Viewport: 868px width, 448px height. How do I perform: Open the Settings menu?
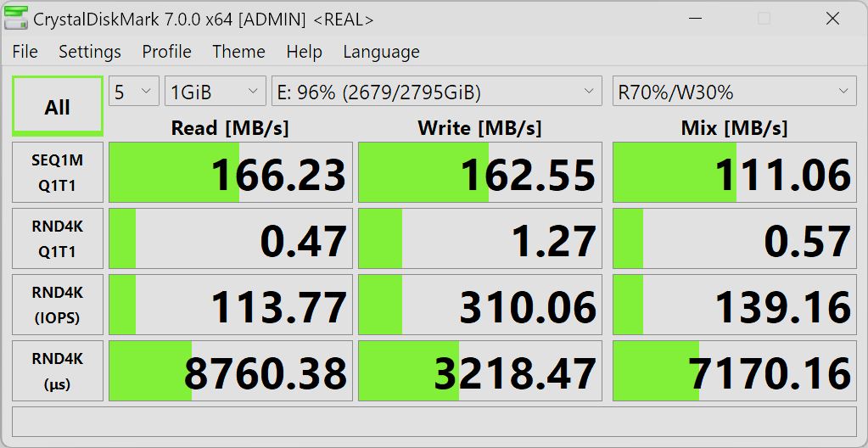coord(90,52)
